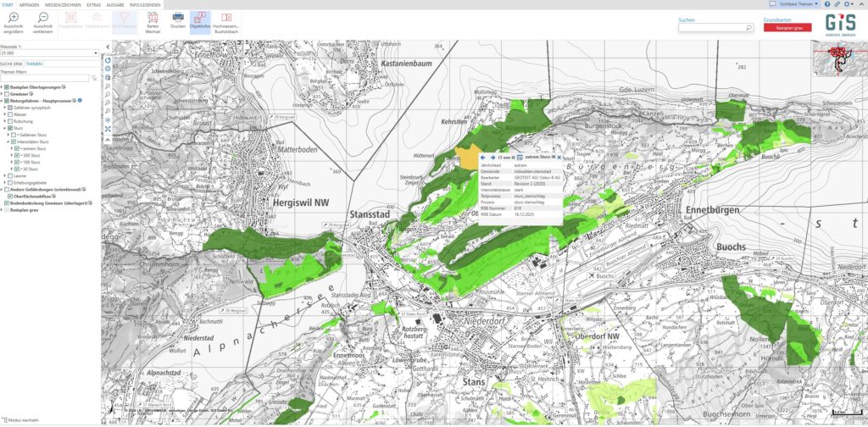The height and width of the screenshot is (427, 868).
Task: Open the Karten Wechsel tool
Action: tap(153, 20)
